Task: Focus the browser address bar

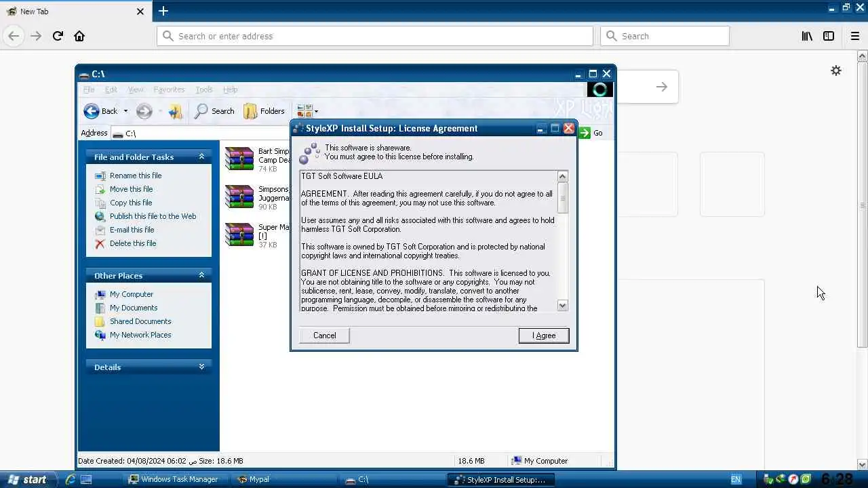Action: click(x=375, y=36)
